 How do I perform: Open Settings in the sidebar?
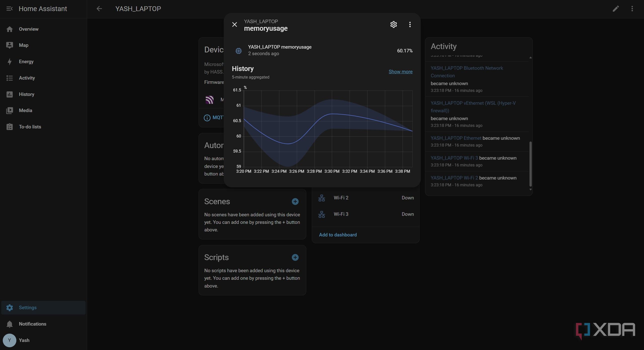click(43, 308)
